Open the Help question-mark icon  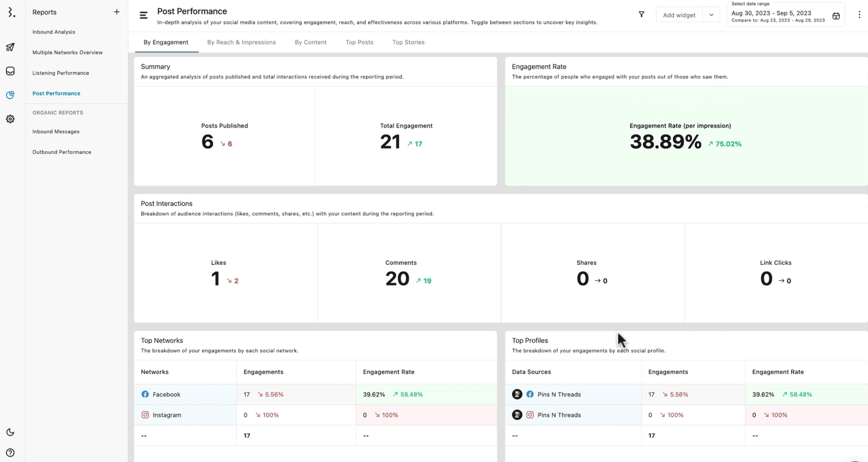(10, 453)
